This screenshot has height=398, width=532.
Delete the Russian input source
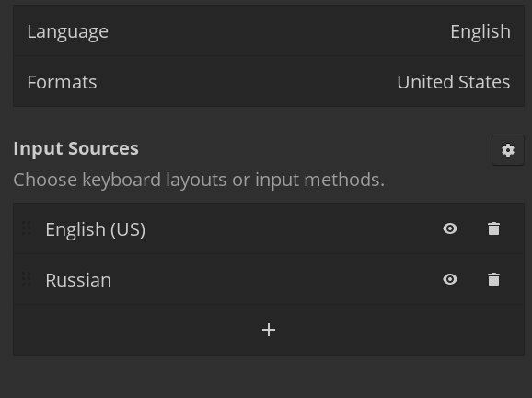click(x=493, y=279)
